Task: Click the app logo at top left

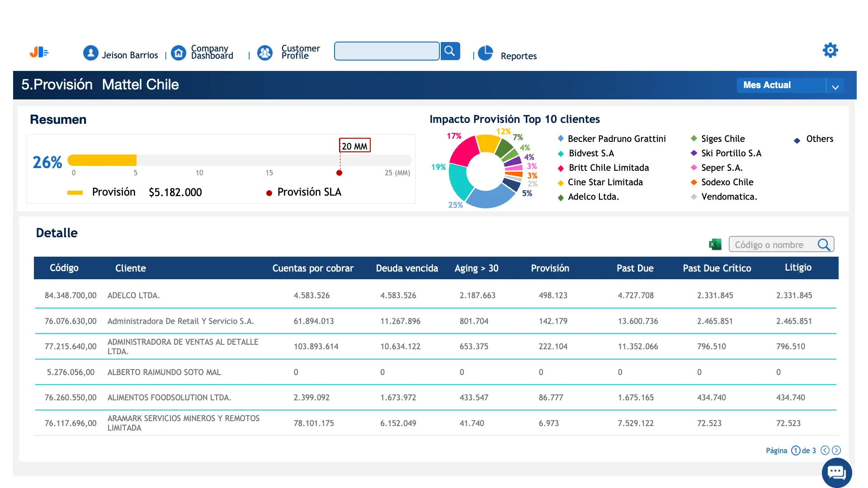Action: 39,52
